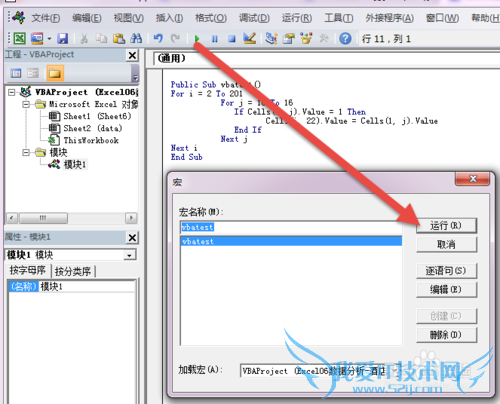Switch to the 按分类序 tab
This screenshot has width=500, height=404.
tap(73, 271)
